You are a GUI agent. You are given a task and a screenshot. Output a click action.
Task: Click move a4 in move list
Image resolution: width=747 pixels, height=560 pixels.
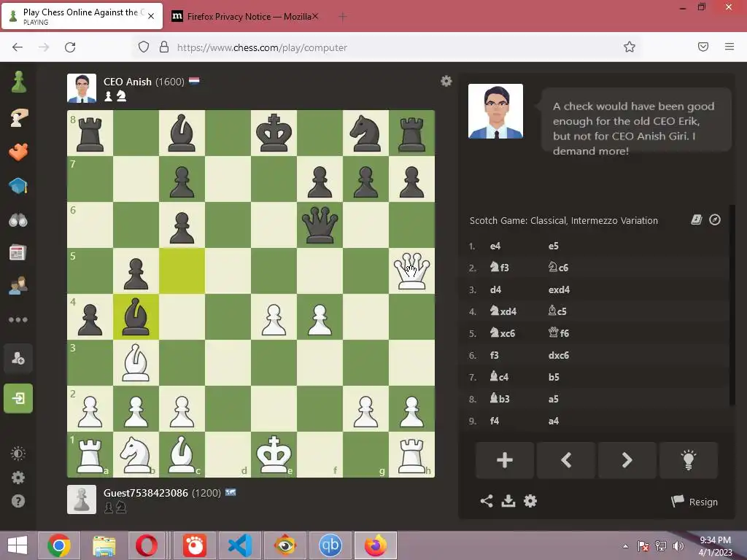(553, 421)
